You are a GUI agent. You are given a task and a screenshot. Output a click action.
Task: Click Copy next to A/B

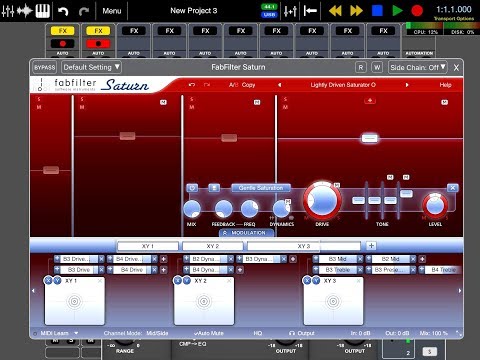pyautogui.click(x=248, y=85)
